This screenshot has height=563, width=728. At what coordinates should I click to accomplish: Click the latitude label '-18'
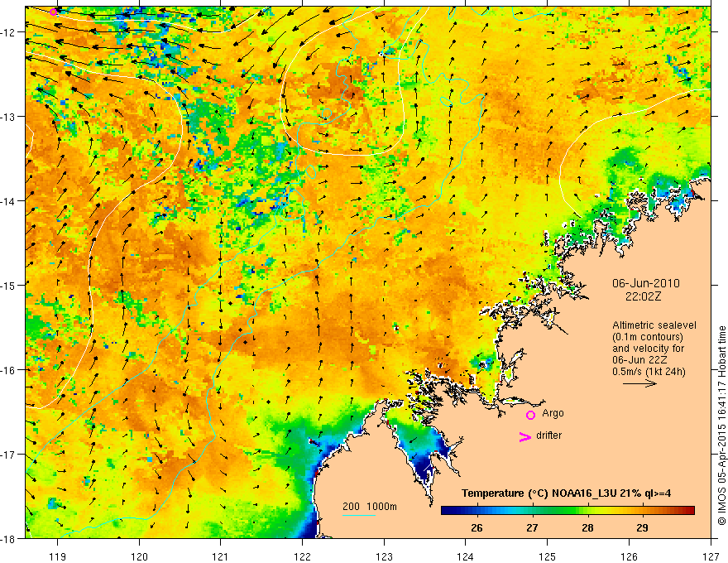[9, 538]
